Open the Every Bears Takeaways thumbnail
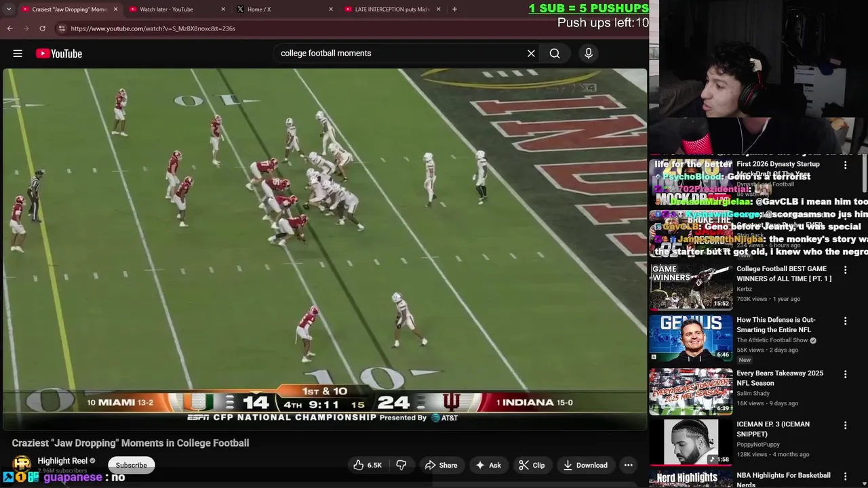 (x=690, y=391)
